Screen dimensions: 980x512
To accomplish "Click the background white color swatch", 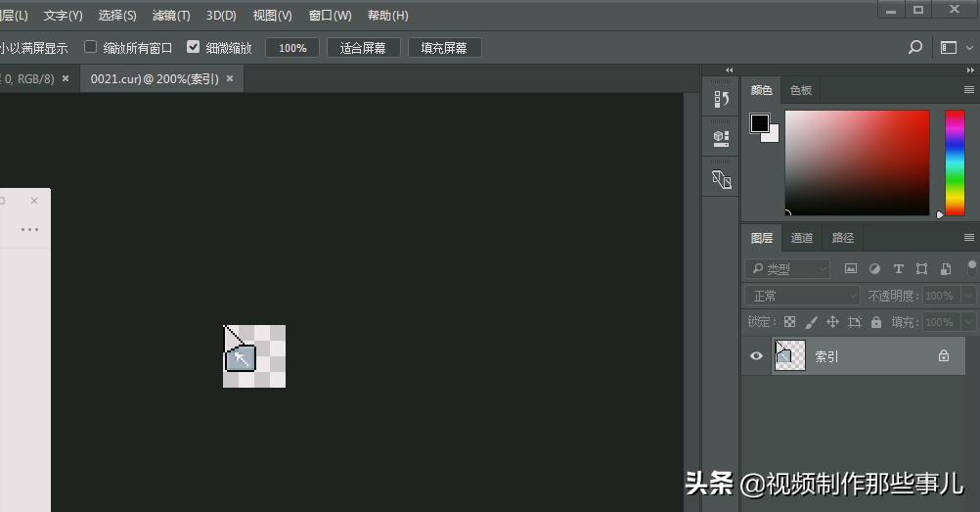I will 773,136.
